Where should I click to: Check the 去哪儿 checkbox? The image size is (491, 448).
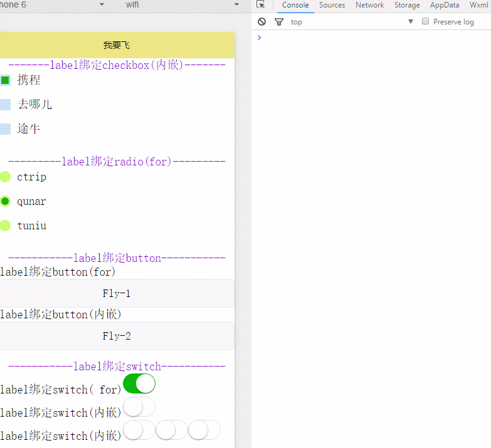pyautogui.click(x=5, y=105)
